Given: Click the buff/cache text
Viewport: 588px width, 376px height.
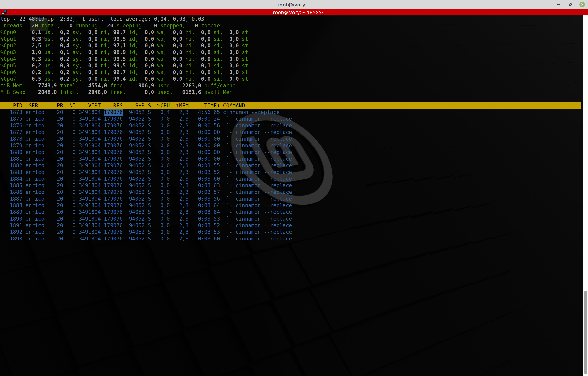Looking at the screenshot, I should 220,86.
